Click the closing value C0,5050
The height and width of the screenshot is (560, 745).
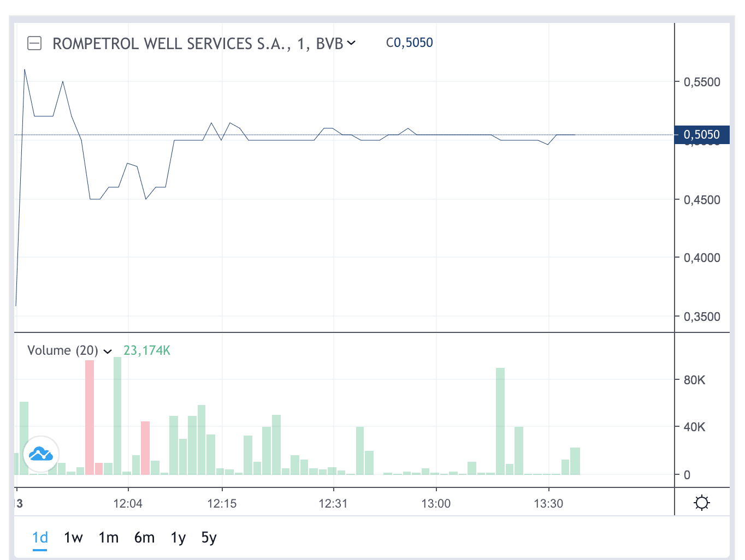click(409, 43)
